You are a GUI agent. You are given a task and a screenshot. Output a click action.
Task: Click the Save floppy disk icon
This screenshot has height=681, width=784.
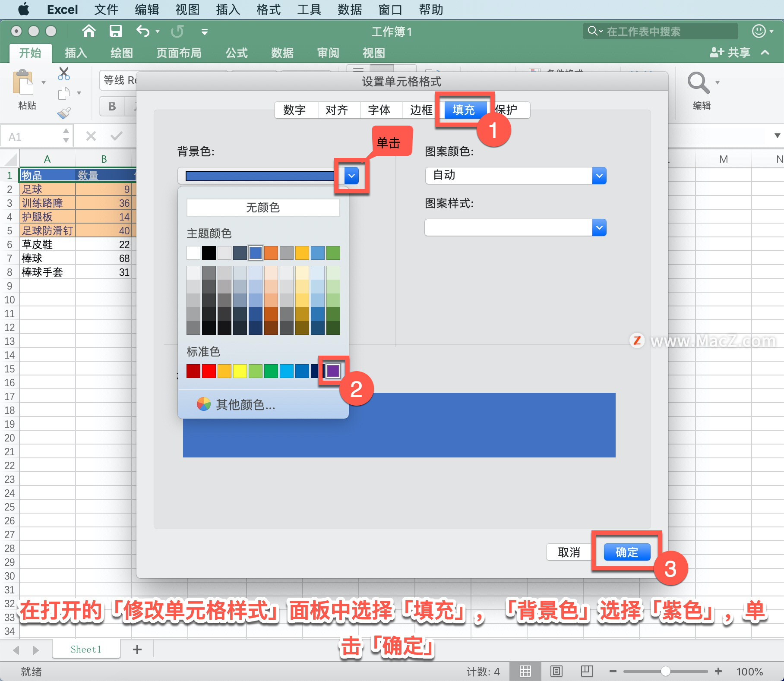click(x=115, y=31)
